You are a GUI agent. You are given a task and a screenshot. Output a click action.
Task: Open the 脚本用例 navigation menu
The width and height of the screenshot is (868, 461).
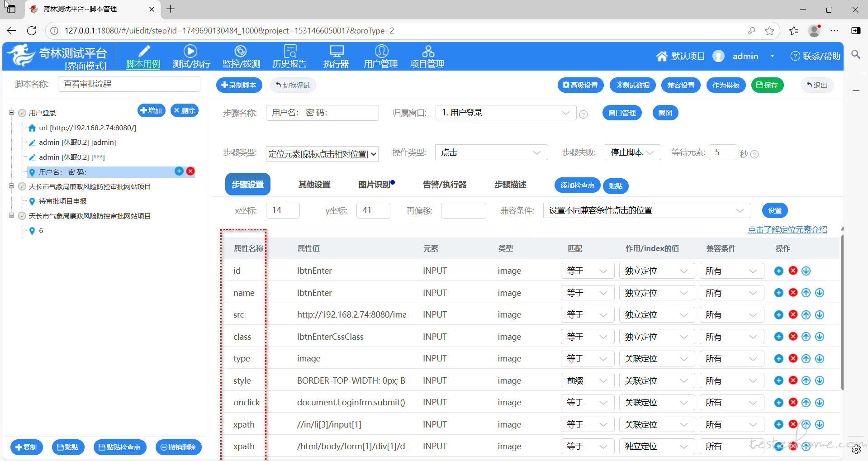(x=143, y=57)
